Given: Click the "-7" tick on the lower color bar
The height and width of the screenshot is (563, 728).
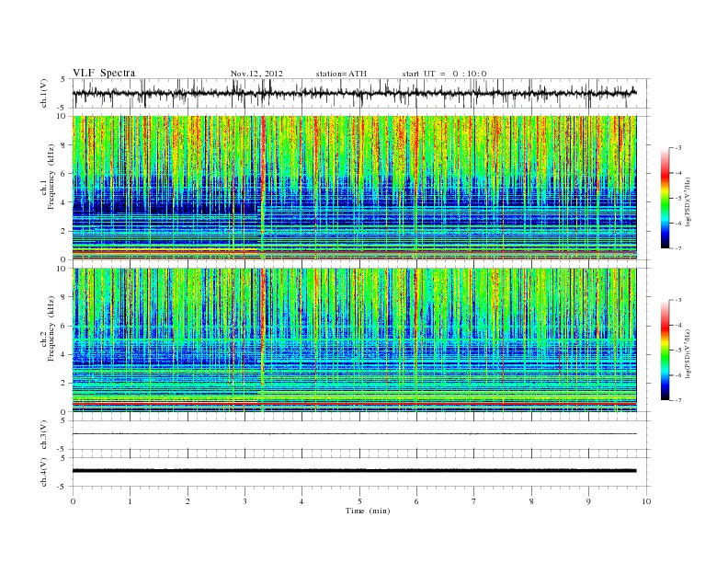Looking at the screenshot, I should click(677, 400).
